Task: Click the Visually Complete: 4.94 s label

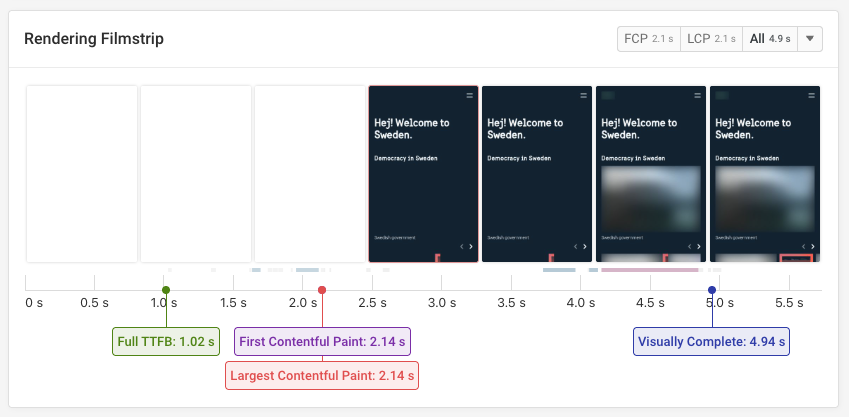Action: point(712,341)
